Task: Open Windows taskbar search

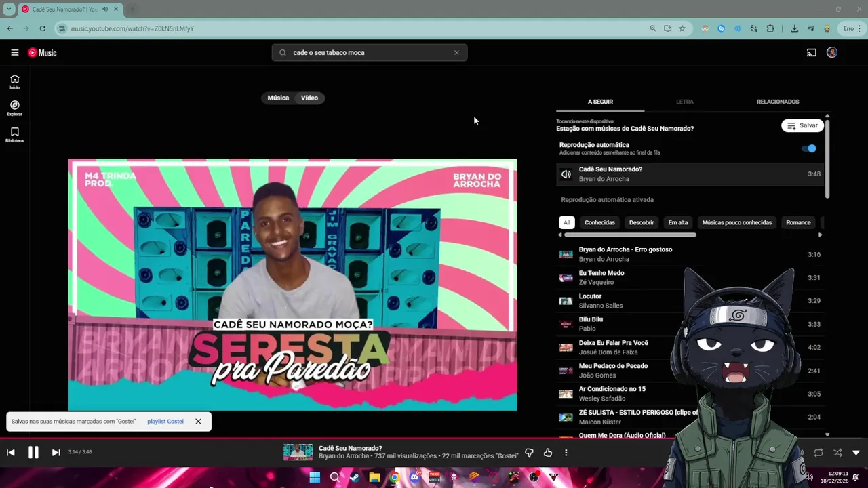Action: [334, 477]
